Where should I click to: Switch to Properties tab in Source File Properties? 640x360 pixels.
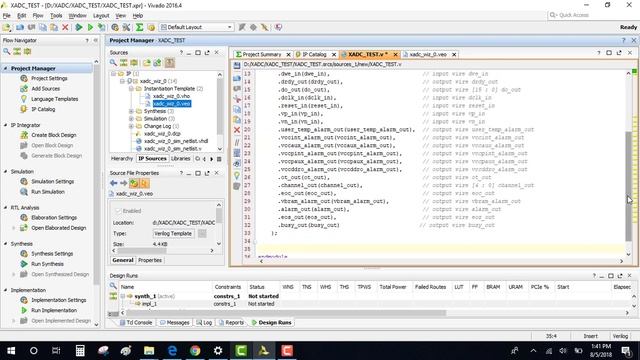pyautogui.click(x=150, y=260)
